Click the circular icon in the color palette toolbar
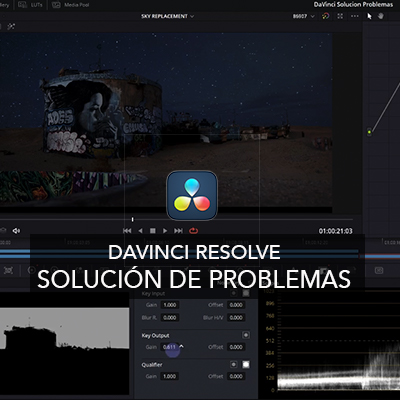The width and height of the screenshot is (400, 400). 31,270
